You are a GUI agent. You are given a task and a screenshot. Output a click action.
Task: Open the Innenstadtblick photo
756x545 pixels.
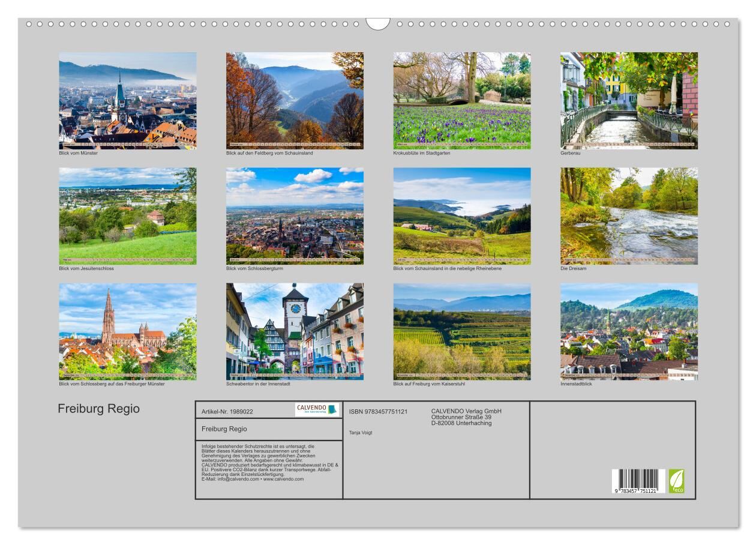629,331
